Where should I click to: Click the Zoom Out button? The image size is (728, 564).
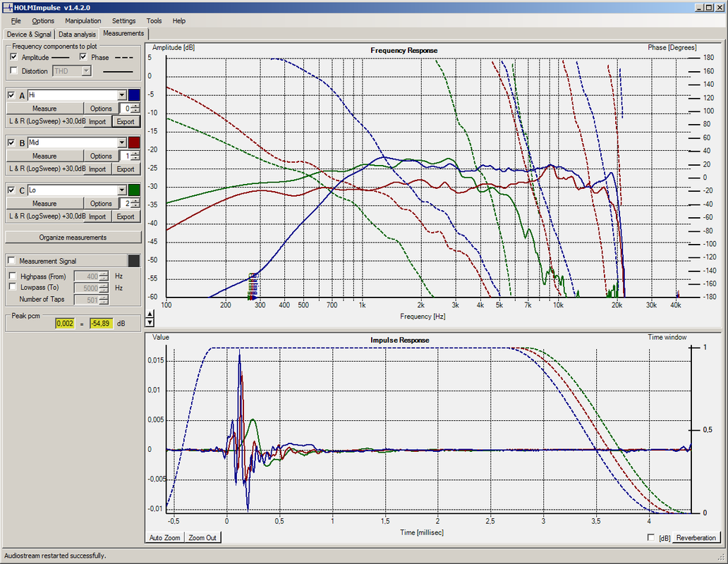pyautogui.click(x=202, y=537)
